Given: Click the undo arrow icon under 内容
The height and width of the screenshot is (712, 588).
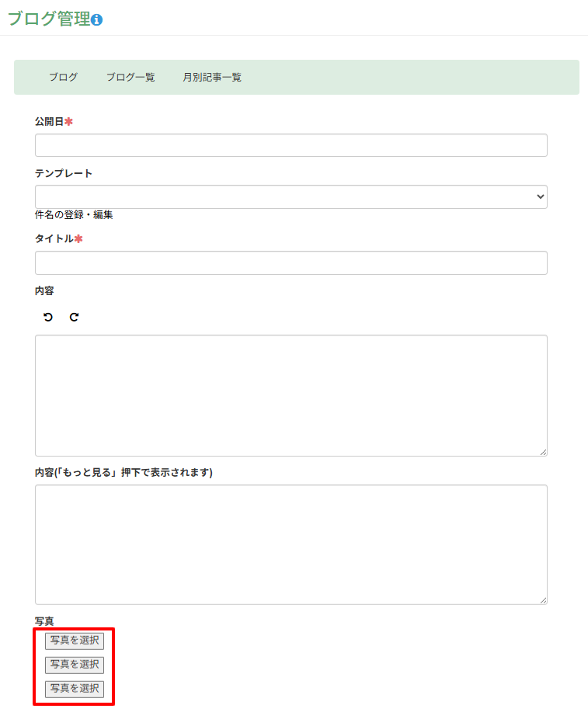Looking at the screenshot, I should 48,317.
